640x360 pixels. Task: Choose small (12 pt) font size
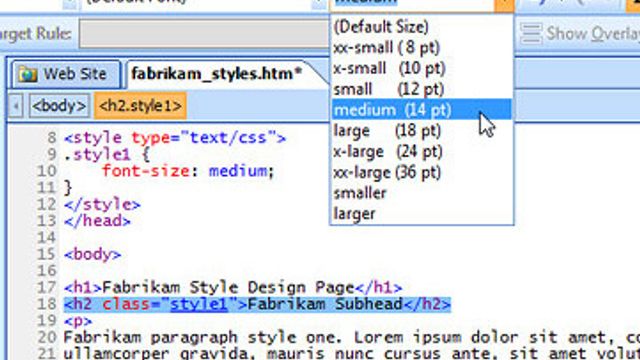pos(422,89)
